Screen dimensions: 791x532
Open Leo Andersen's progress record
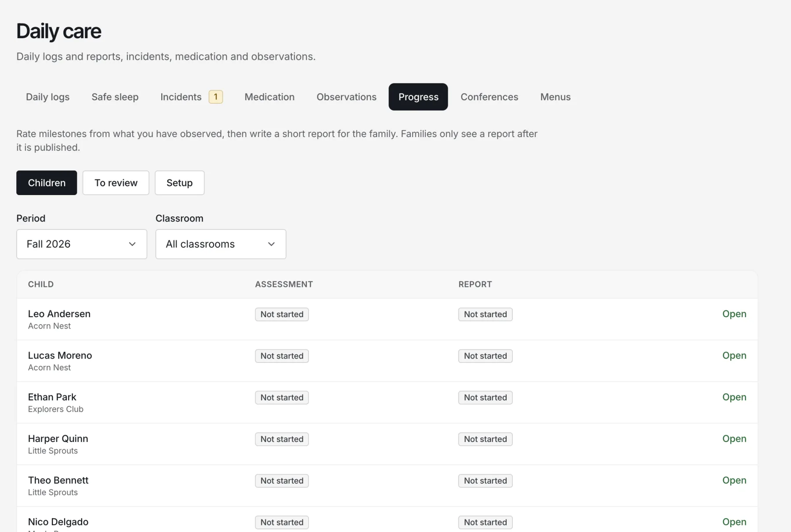coord(734,314)
